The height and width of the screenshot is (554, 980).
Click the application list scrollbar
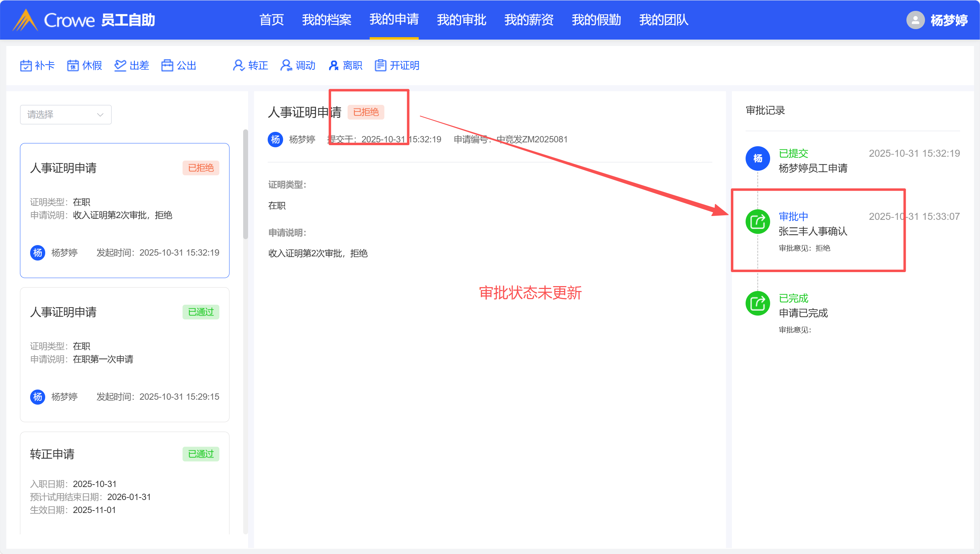click(245, 184)
